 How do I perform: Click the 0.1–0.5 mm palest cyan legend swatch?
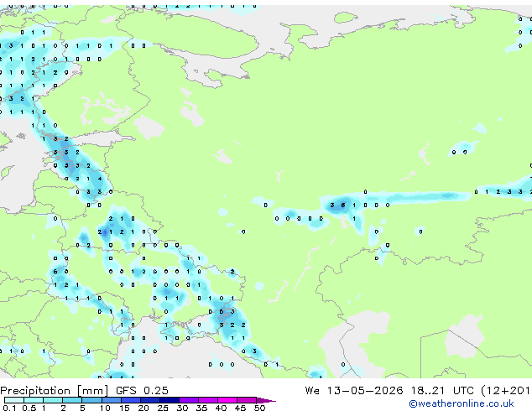pos(14,400)
